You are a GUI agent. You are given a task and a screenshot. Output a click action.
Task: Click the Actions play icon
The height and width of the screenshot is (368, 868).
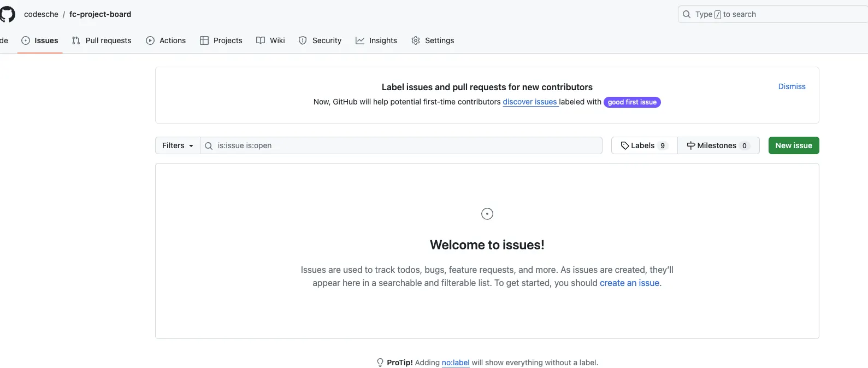coord(150,40)
